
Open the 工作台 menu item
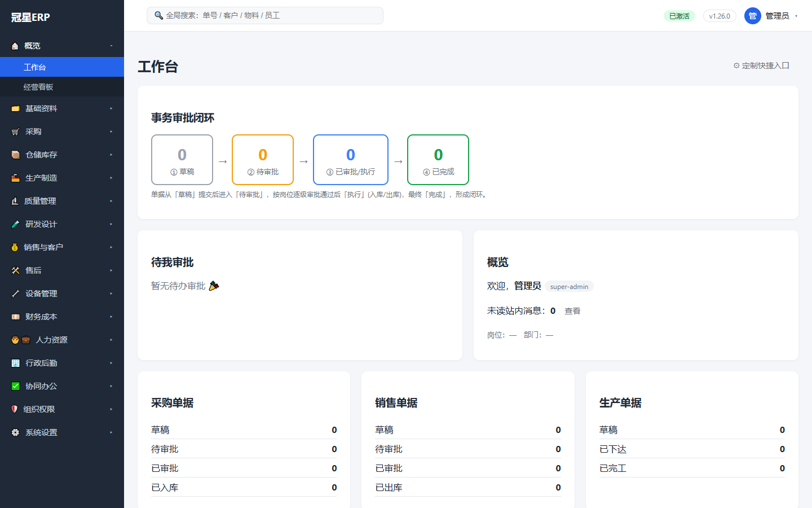pyautogui.click(x=62, y=67)
